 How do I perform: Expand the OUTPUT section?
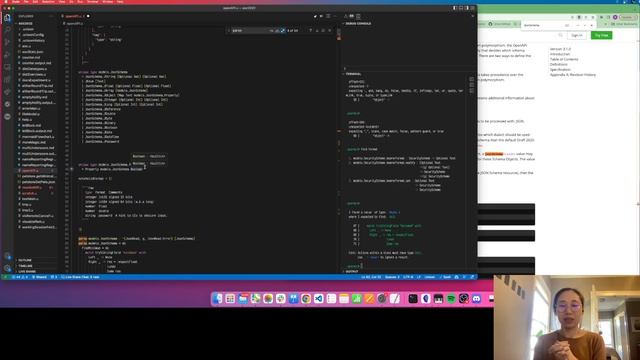pos(351,271)
